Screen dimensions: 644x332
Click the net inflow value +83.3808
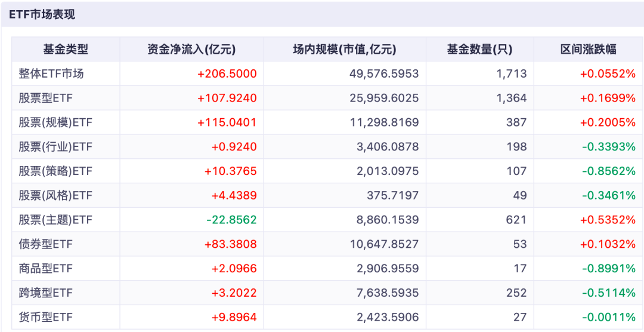(230, 244)
